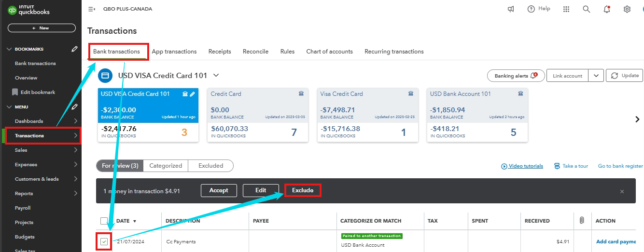Open account selector dropdown chevron
This screenshot has width=644, height=252.
[x=216, y=75]
